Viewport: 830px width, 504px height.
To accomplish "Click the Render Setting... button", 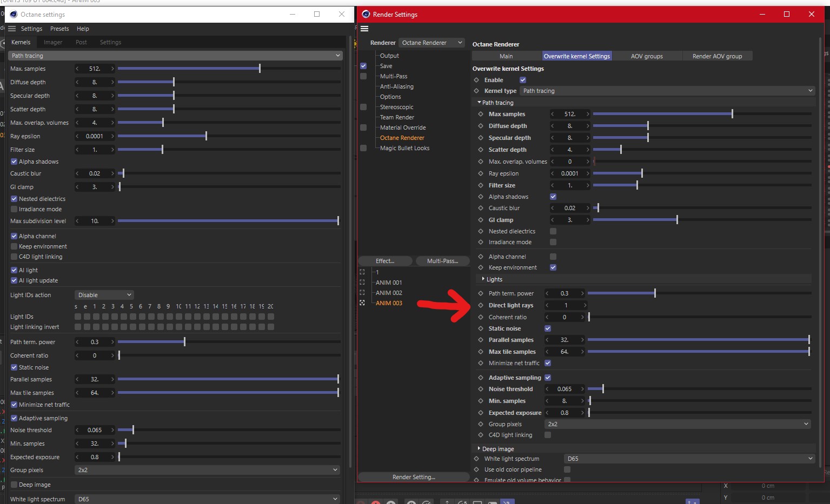I will coord(414,477).
